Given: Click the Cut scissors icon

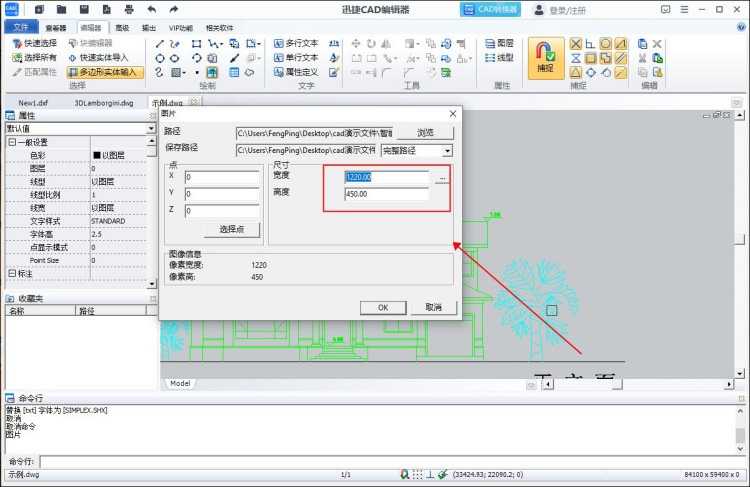Looking at the screenshot, I should [x=642, y=58].
